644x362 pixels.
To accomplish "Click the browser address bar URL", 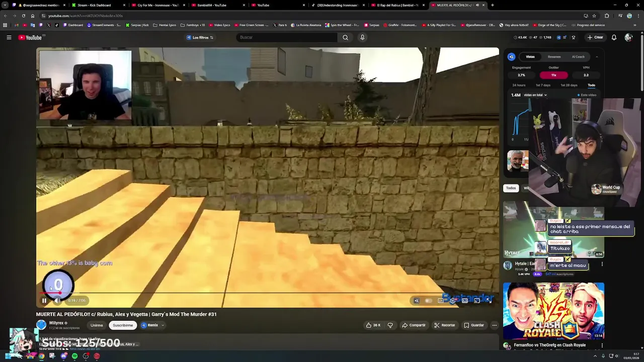I will click(x=86, y=16).
